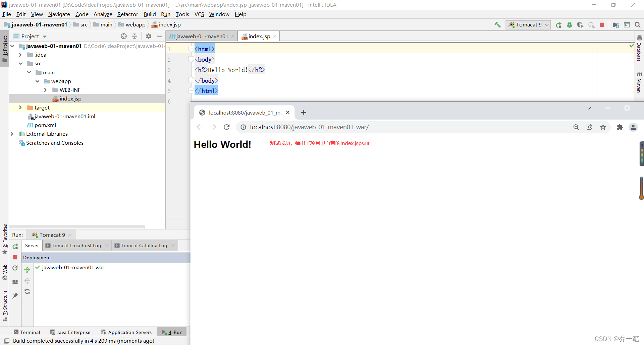644x345 pixels.
Task: Open the File menu
Action: [7, 14]
